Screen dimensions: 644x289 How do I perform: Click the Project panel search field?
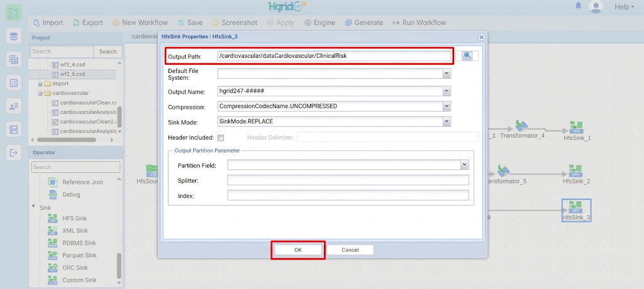click(62, 52)
